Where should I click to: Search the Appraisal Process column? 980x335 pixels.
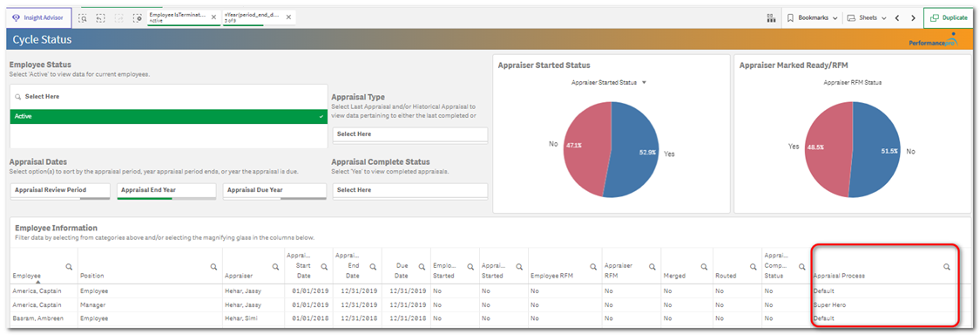(947, 267)
